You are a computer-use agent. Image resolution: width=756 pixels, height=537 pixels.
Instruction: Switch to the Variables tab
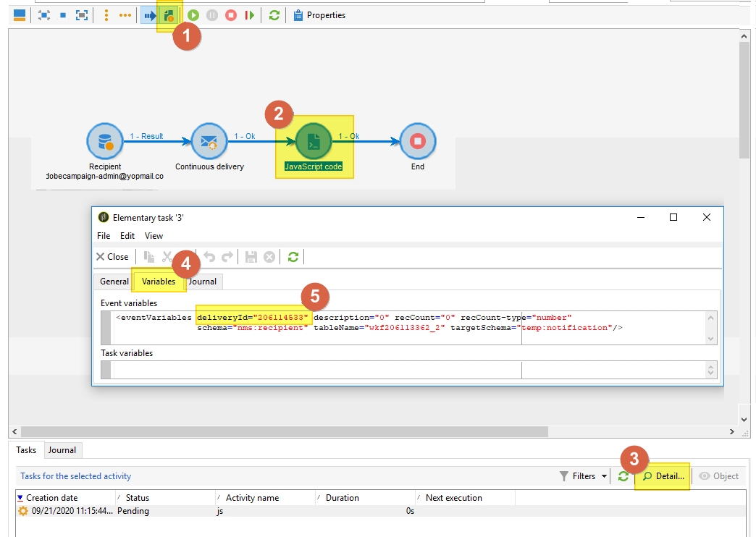point(159,282)
